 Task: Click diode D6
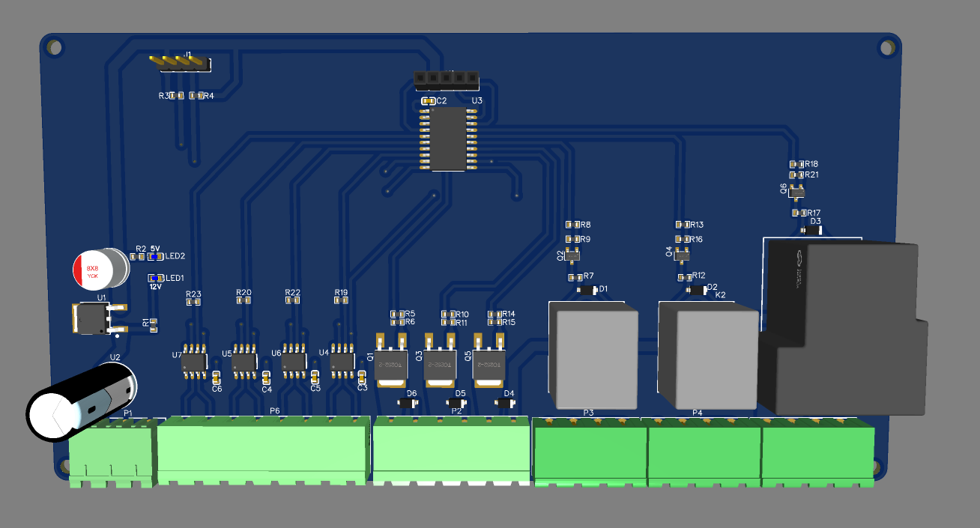pos(406,404)
